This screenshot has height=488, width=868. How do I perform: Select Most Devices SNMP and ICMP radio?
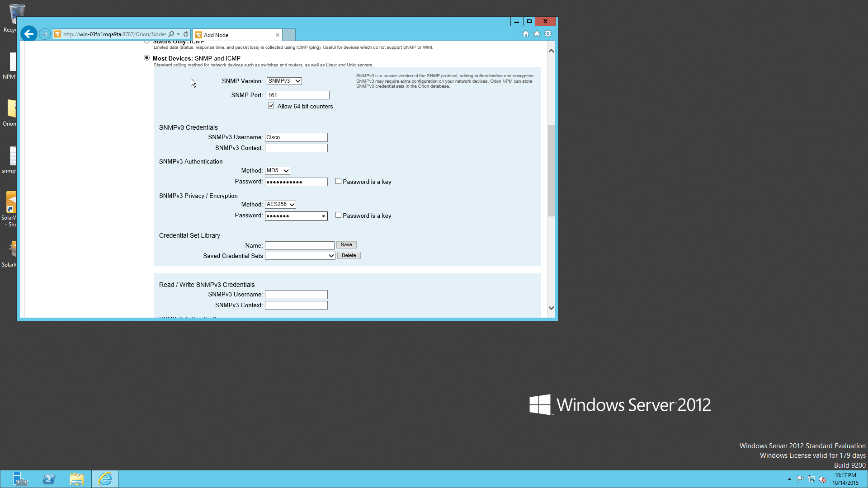point(146,58)
